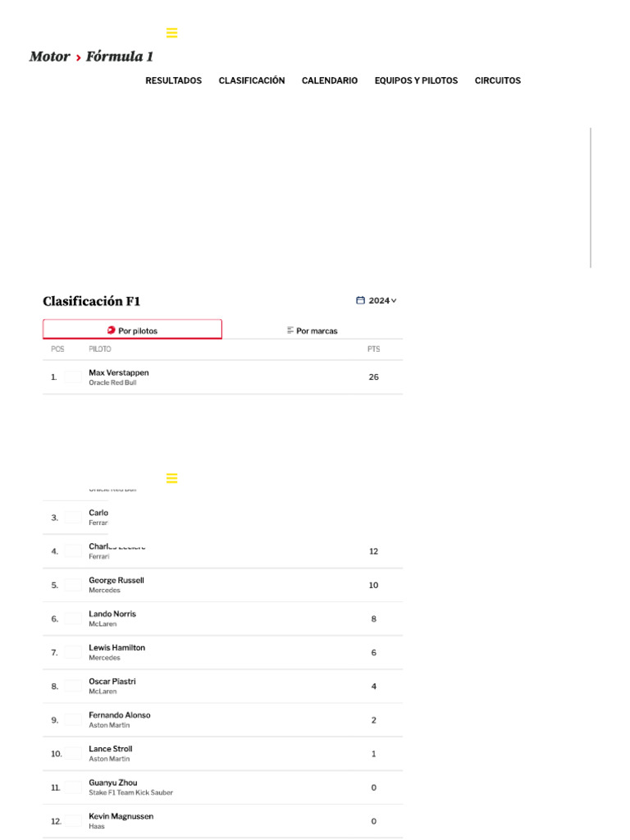Switch to the Por pilotos tab
The width and height of the screenshot is (630, 840).
pyautogui.click(x=133, y=330)
